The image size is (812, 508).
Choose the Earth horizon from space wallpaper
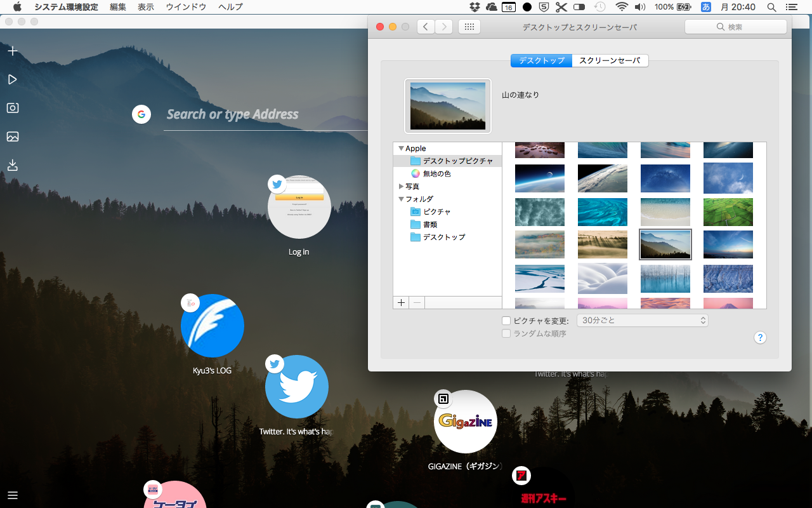tap(540, 178)
